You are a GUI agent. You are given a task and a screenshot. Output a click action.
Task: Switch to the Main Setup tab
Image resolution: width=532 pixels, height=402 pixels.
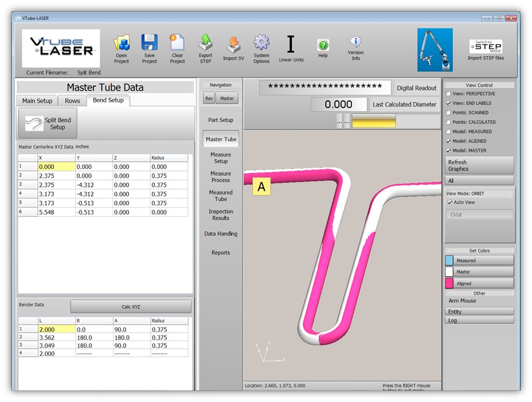coord(37,101)
